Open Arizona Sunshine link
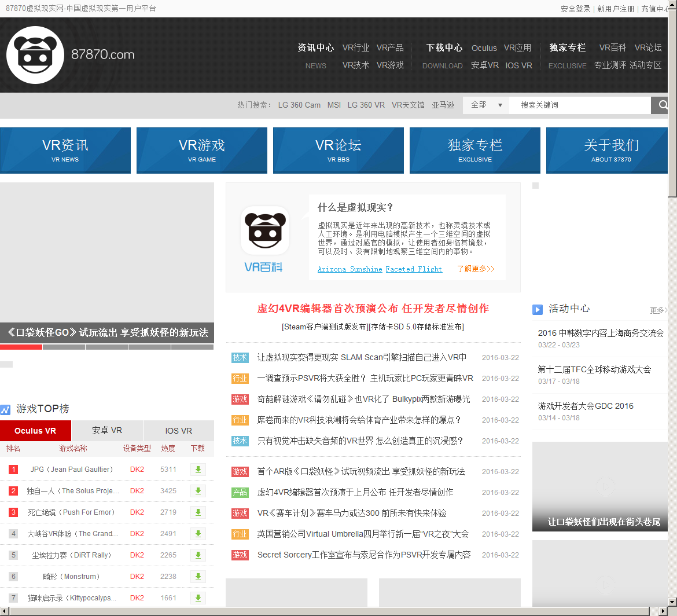 click(x=349, y=269)
